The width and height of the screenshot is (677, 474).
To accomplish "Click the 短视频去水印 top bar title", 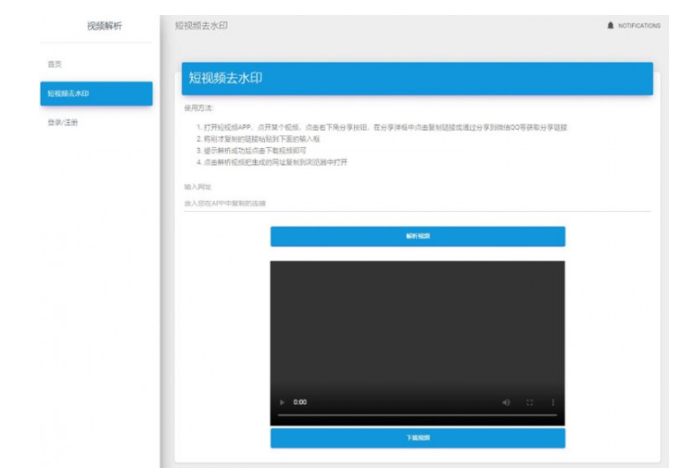I will point(201,25).
